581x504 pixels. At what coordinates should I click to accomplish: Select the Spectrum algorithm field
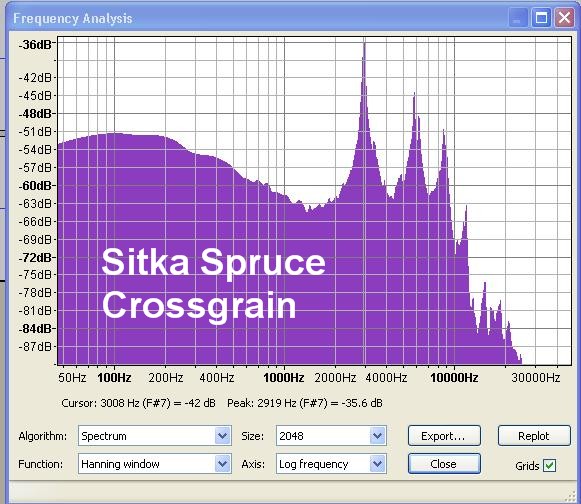point(147,436)
